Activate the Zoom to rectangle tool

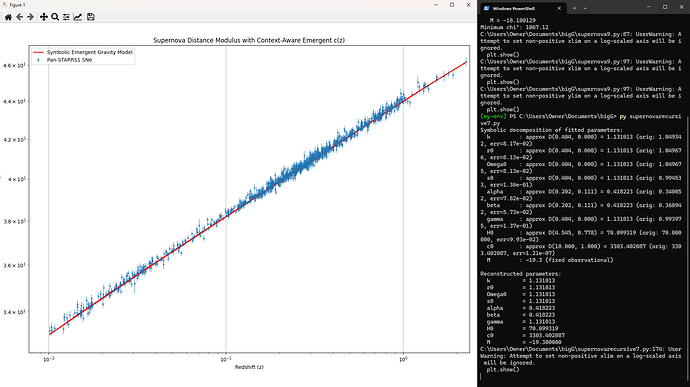pos(55,17)
